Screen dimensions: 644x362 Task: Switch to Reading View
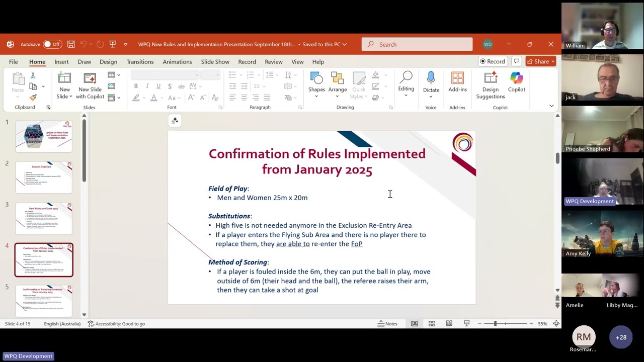449,324
